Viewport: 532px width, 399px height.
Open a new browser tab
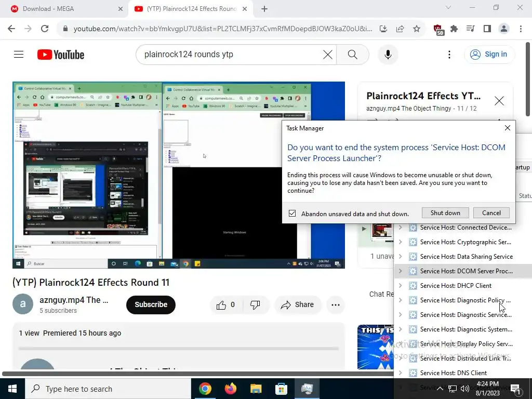pos(264,9)
